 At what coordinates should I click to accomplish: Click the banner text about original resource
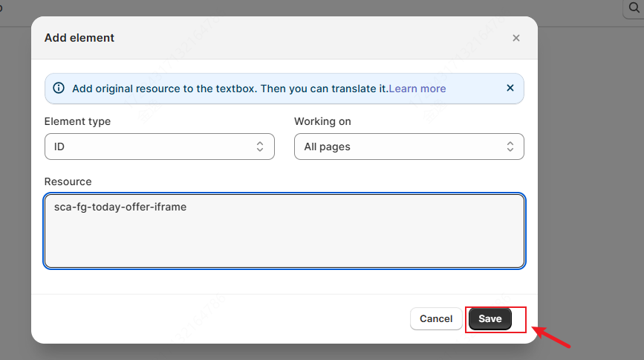[230, 89]
